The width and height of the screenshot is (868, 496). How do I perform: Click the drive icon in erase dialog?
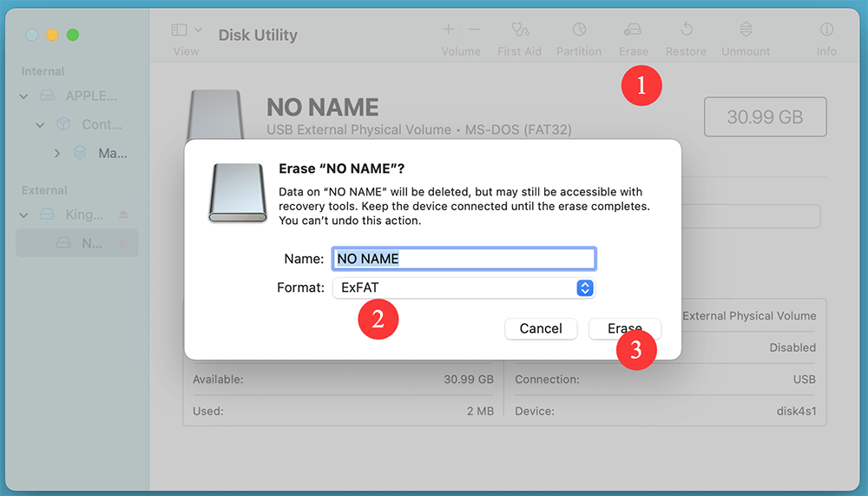pos(238,193)
